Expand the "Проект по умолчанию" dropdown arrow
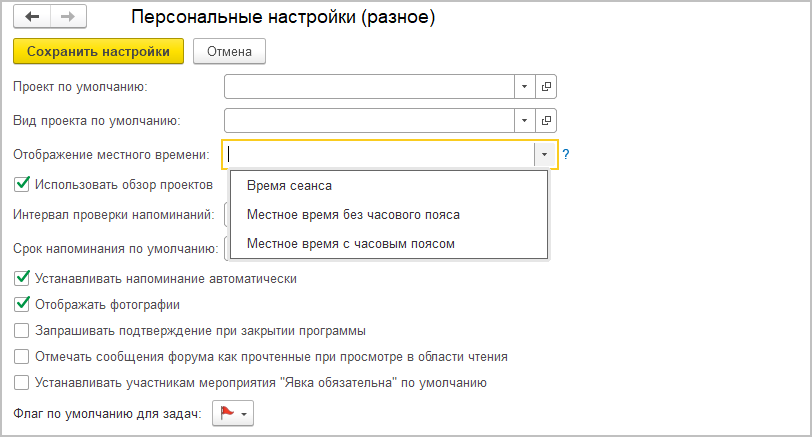The width and height of the screenshot is (812, 437). click(x=525, y=87)
